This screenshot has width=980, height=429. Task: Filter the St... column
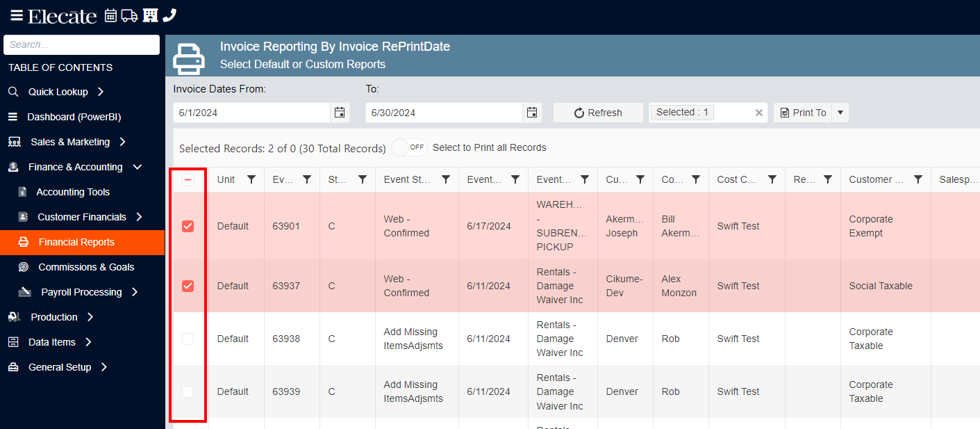[x=363, y=179]
